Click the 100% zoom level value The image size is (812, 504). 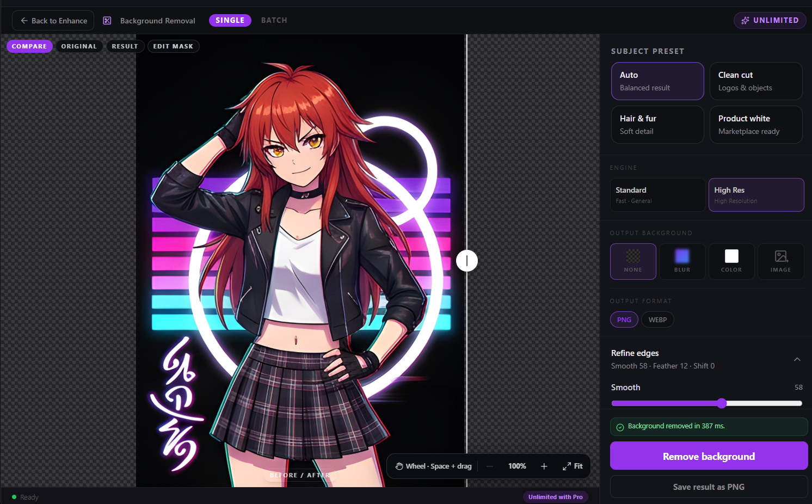[x=517, y=466]
